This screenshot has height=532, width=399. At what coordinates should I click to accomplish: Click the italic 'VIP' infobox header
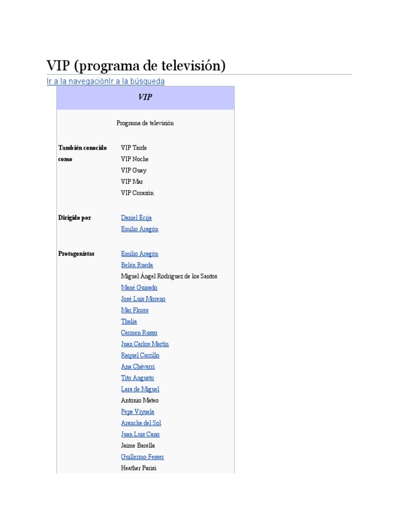pyautogui.click(x=145, y=97)
